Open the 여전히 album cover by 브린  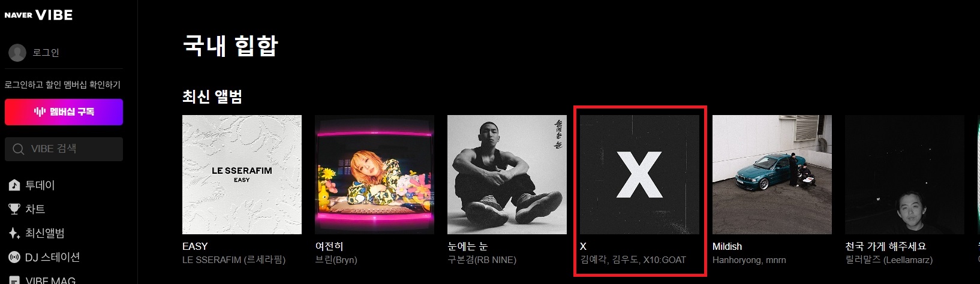[374, 174]
